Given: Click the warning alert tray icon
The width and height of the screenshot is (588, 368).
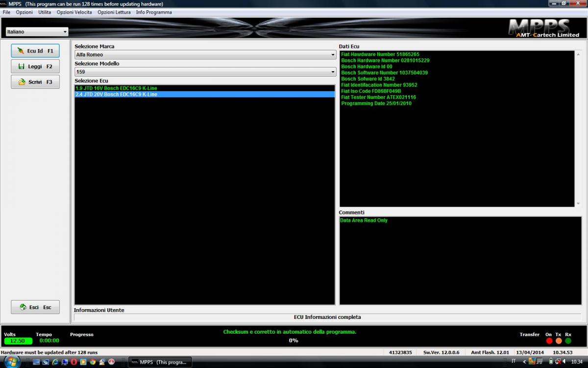Looking at the screenshot, I should pyautogui.click(x=532, y=362).
